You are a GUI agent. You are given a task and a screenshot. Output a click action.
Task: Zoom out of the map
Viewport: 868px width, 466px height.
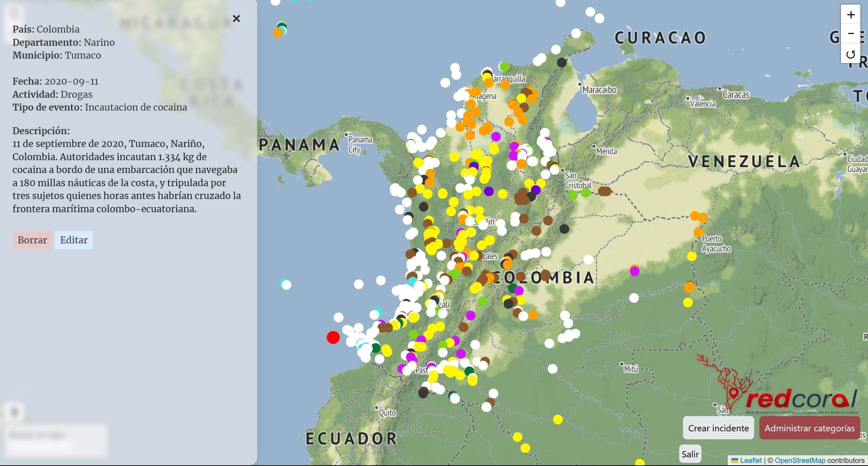coord(850,34)
